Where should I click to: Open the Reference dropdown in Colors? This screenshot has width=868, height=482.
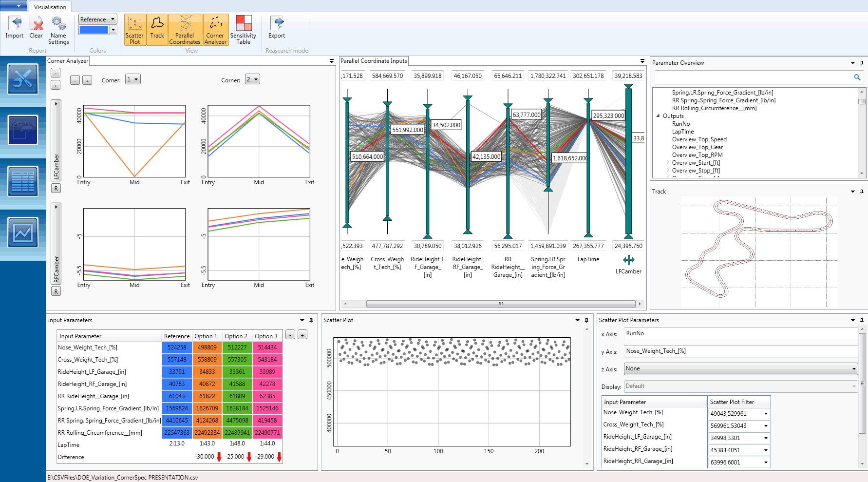97,19
